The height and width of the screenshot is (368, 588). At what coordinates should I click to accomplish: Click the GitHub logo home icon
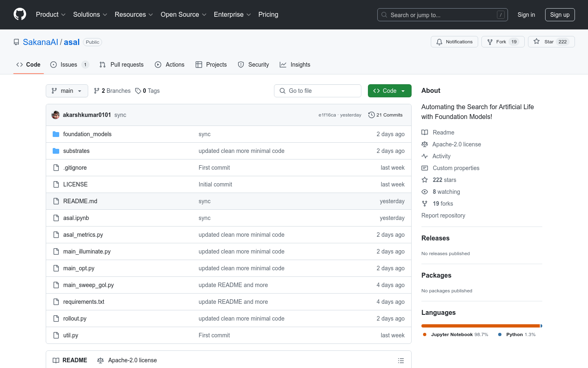pos(20,14)
